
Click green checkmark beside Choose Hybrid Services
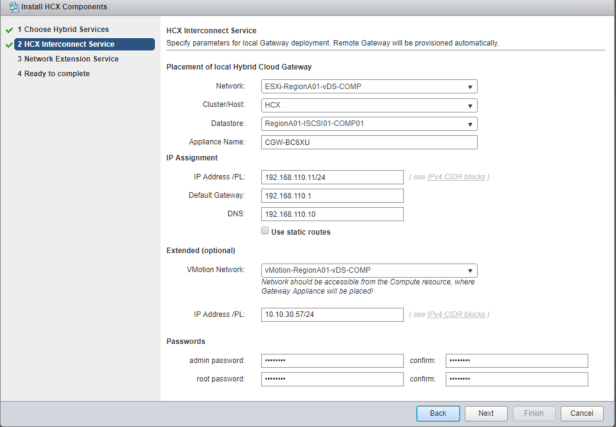pos(8,29)
